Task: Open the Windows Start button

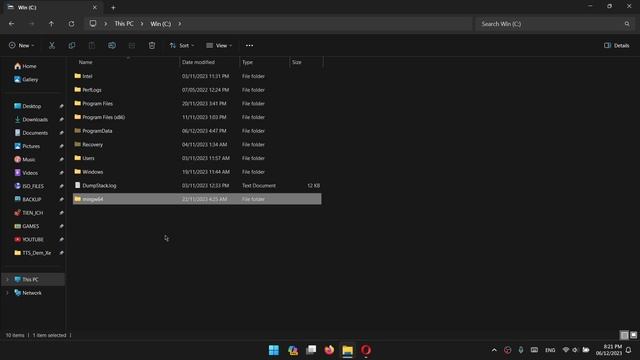Action: coord(274,350)
